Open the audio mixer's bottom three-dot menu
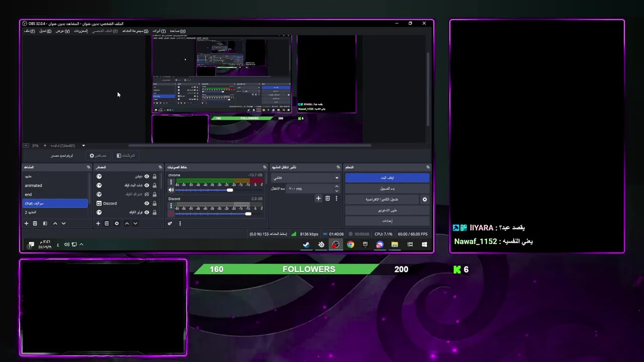 (x=180, y=223)
